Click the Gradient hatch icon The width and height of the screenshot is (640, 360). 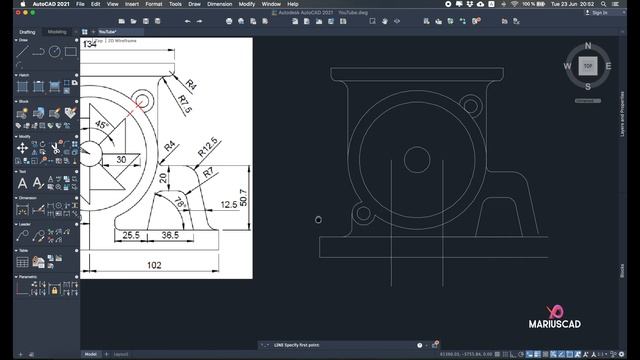point(54,87)
